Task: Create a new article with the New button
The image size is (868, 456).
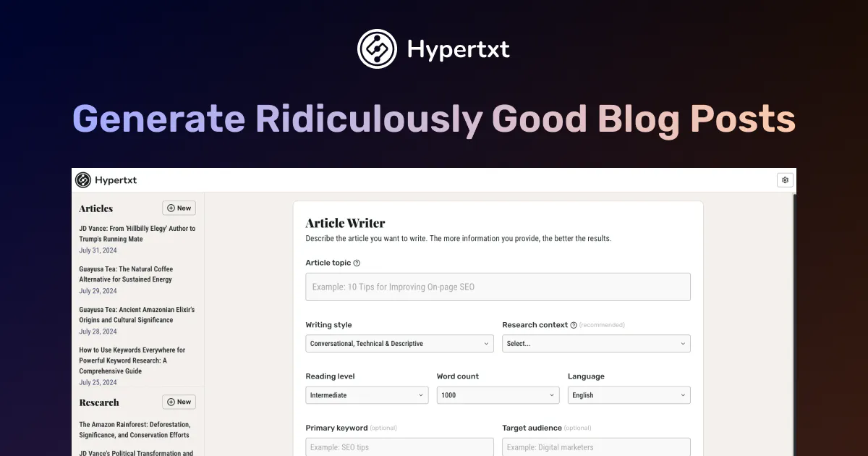Action: tap(179, 208)
